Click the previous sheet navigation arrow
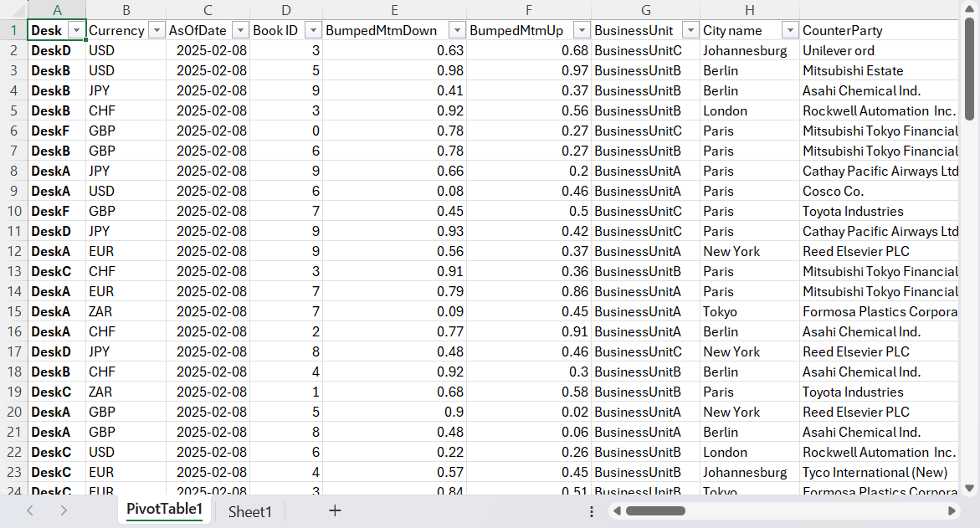This screenshot has height=528, width=980. (30, 510)
